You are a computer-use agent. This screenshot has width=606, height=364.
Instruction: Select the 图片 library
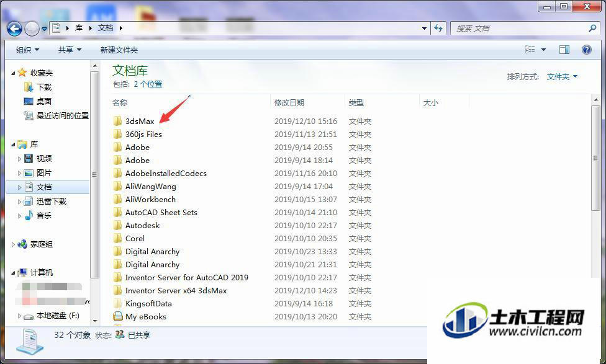44,173
